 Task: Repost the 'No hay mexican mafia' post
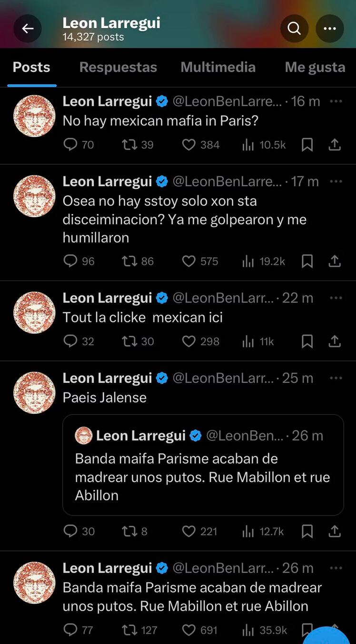130,145
